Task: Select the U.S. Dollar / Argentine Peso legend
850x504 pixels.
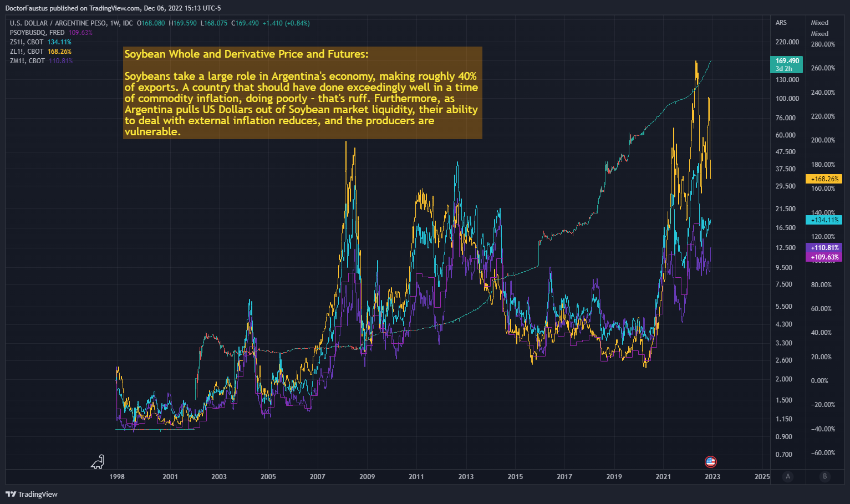Action: [x=71, y=23]
